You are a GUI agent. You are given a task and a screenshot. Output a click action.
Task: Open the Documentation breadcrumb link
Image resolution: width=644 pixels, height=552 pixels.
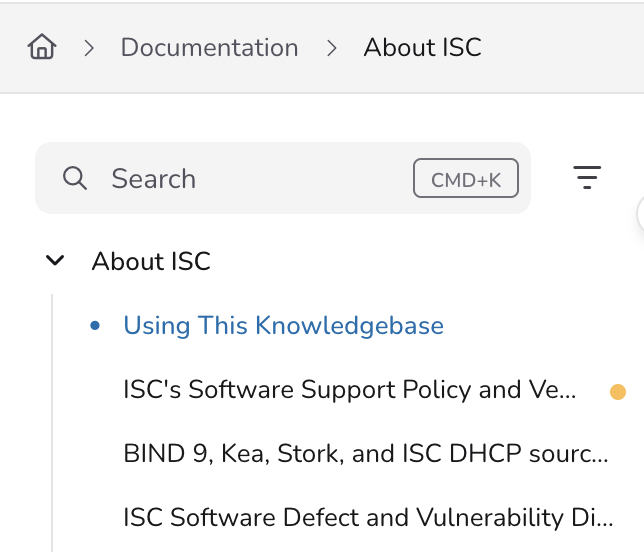[x=209, y=47]
